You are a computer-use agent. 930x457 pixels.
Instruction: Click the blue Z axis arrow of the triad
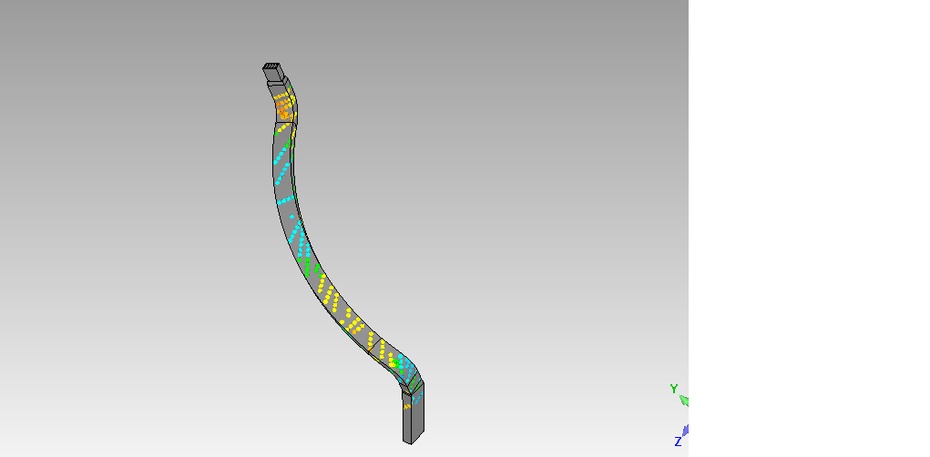(x=685, y=430)
